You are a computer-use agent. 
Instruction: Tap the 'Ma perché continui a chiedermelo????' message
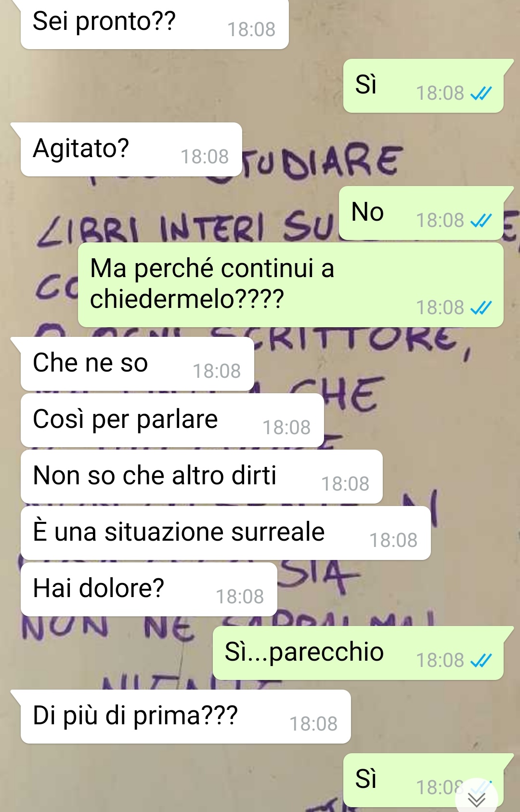tap(291, 285)
